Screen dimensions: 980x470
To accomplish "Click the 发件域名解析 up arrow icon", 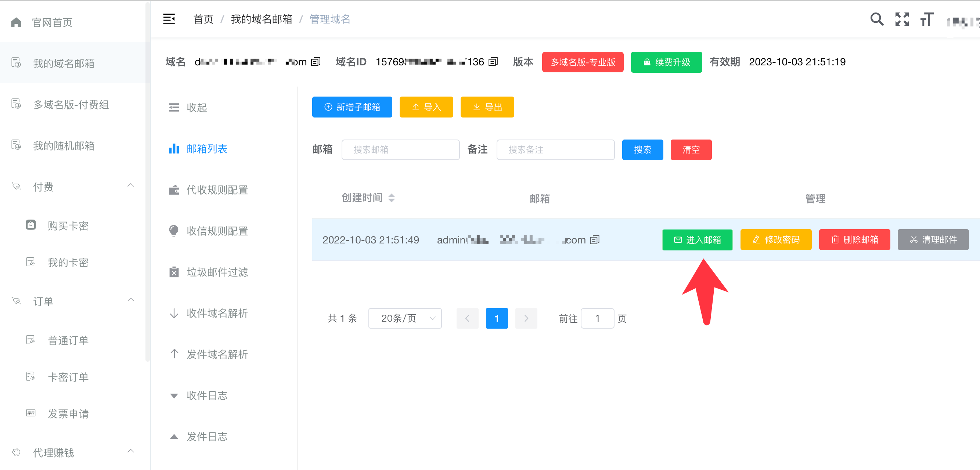I will pyautogui.click(x=174, y=354).
